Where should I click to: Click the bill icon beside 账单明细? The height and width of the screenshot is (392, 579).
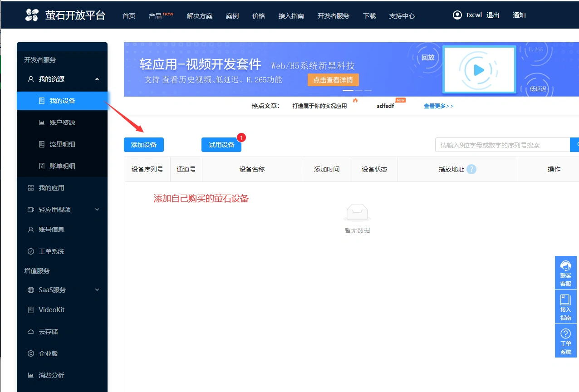pos(42,166)
